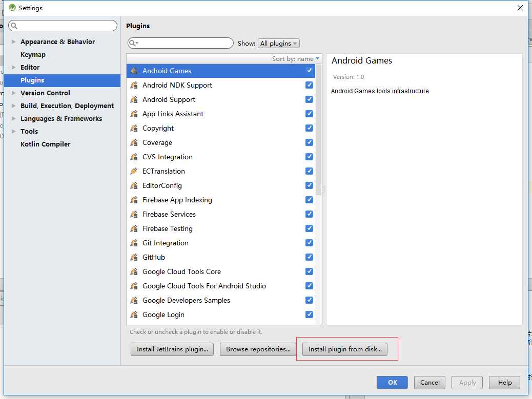Open the Sort by name dropdown

[296, 59]
